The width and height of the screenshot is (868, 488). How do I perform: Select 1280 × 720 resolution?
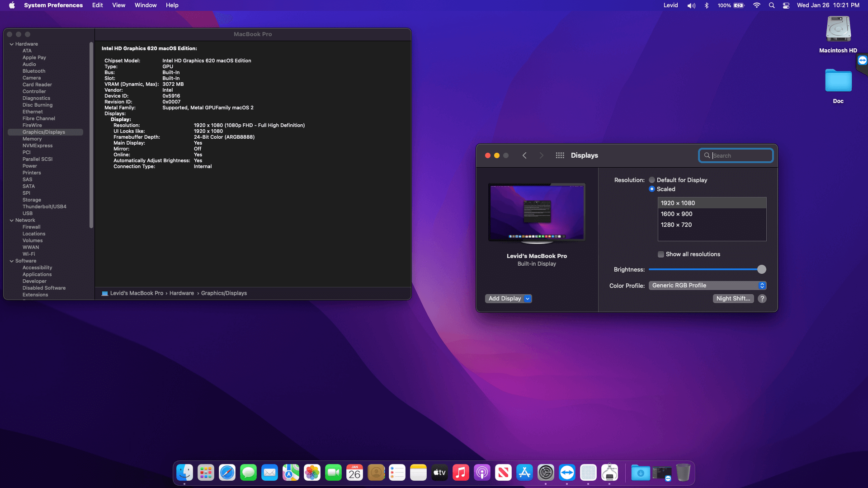pyautogui.click(x=712, y=225)
